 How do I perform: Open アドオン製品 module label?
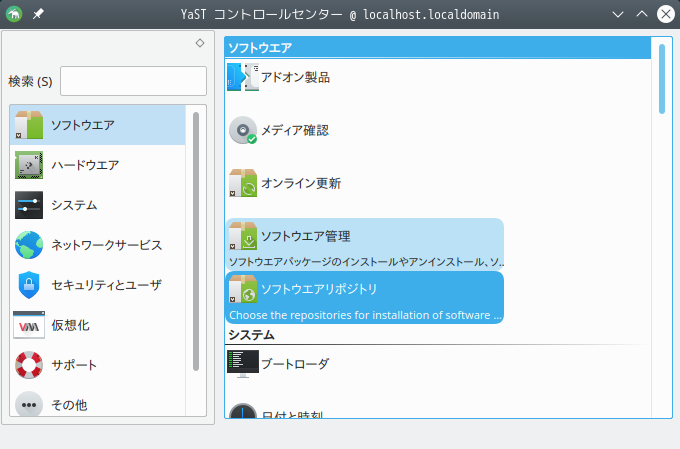point(295,77)
